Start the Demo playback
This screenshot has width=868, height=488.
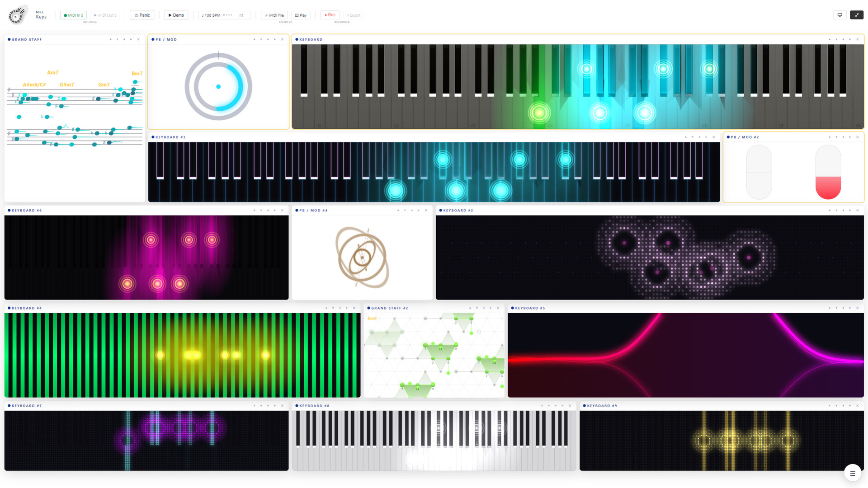point(176,15)
